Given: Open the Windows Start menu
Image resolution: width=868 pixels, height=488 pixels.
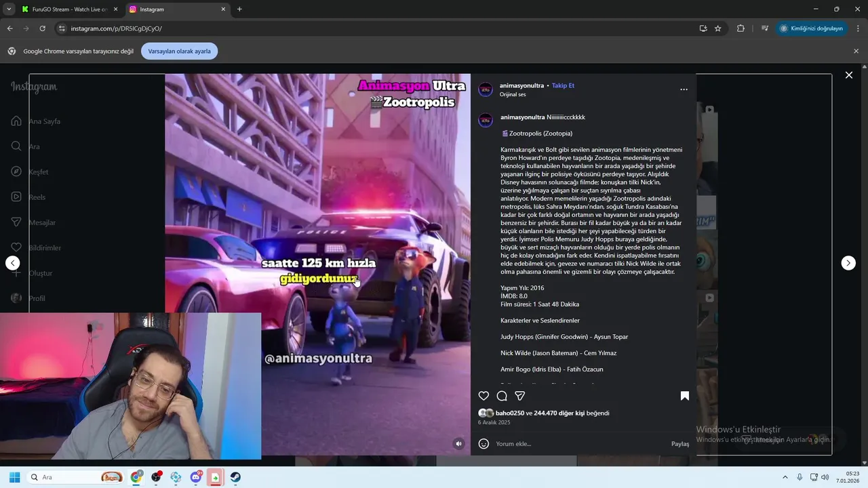Looking at the screenshot, I should [x=14, y=477].
